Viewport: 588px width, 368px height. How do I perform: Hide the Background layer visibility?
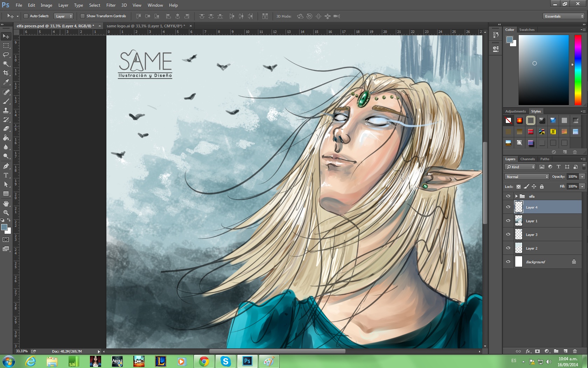(508, 262)
